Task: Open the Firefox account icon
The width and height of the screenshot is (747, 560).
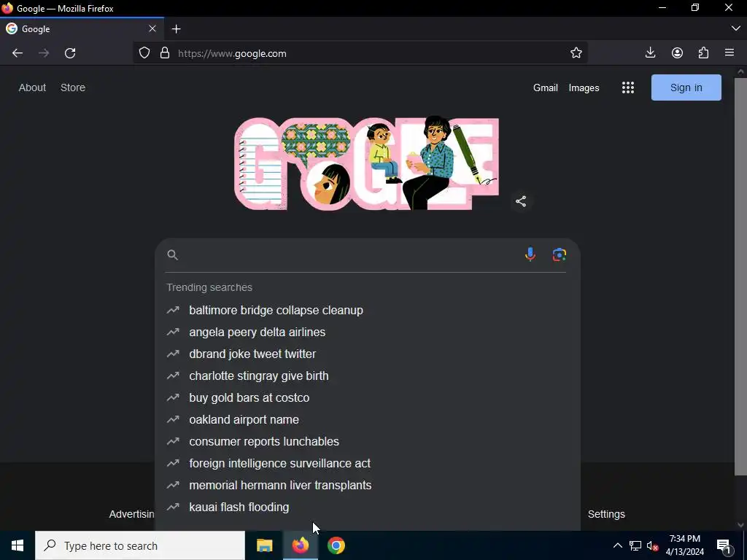Action: 677,52
